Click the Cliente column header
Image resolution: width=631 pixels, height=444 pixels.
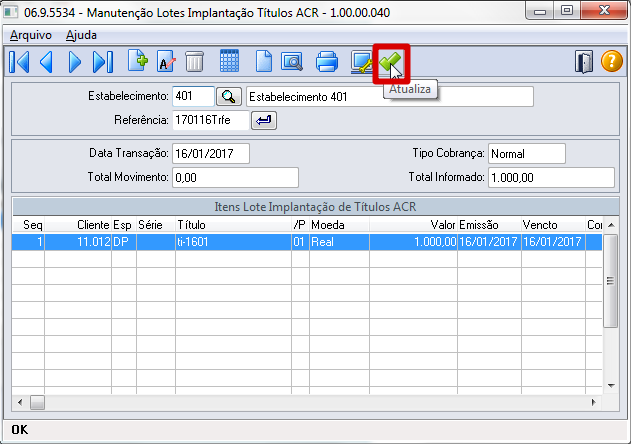tap(78, 225)
